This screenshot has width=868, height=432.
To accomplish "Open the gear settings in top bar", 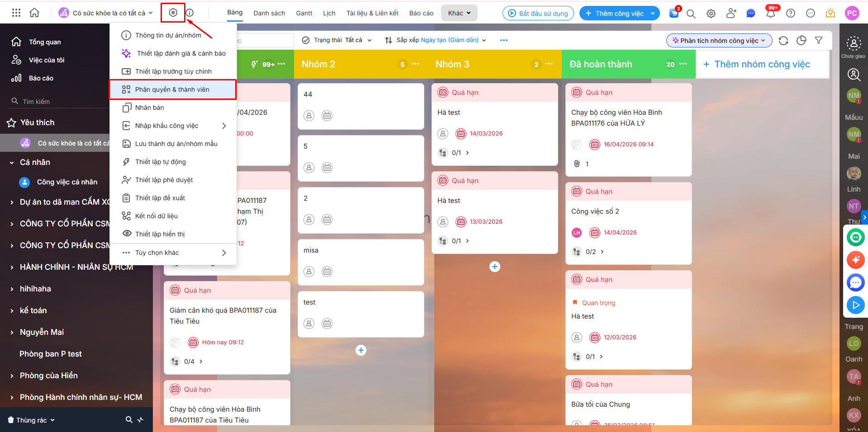I will coord(711,14).
